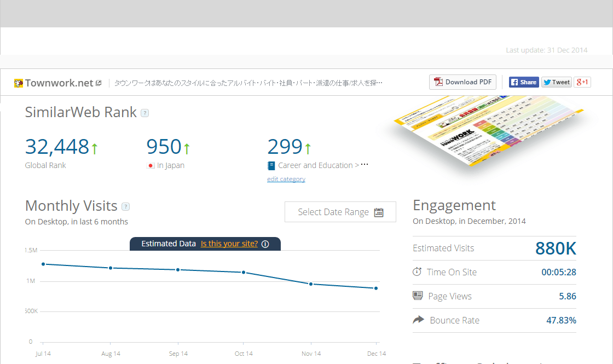Click the 'Last update: 31 Dec 2014' text
The image size is (613, 364).
coord(547,50)
